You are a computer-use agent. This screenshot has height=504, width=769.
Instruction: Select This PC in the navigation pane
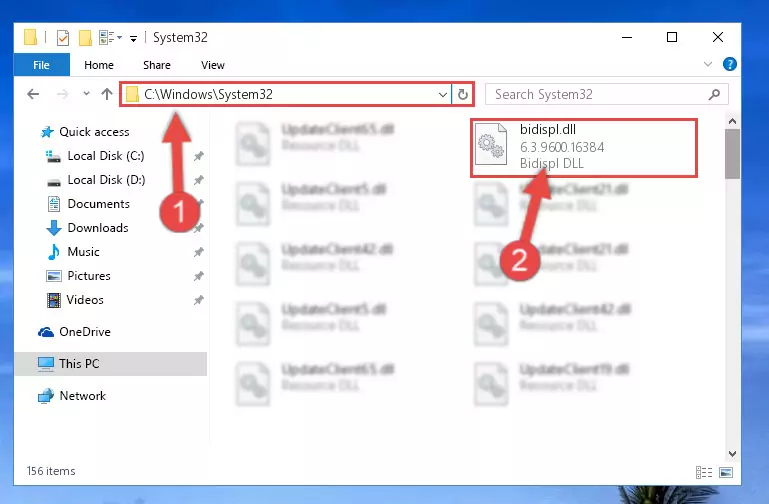click(111, 364)
